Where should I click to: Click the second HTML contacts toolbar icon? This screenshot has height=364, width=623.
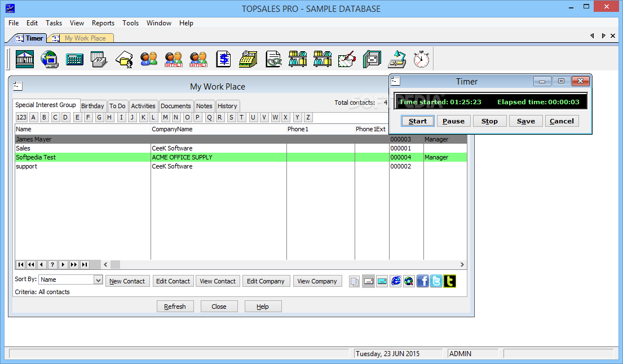click(198, 59)
